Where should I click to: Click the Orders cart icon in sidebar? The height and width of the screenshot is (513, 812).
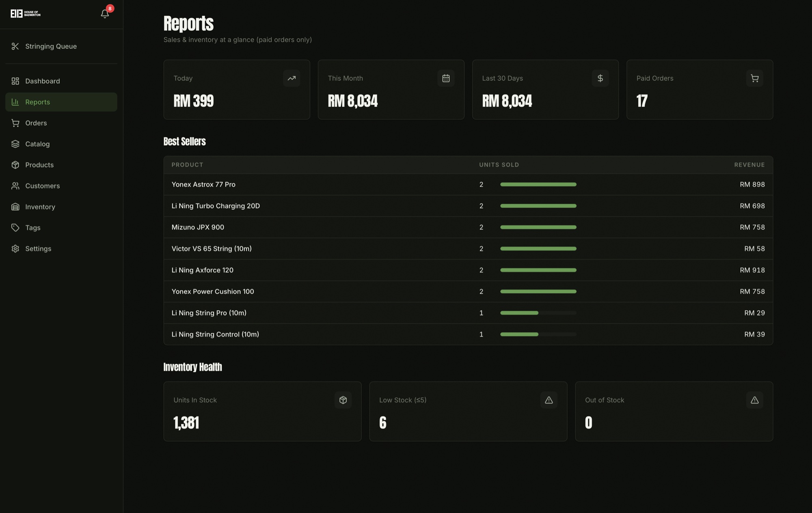(15, 123)
